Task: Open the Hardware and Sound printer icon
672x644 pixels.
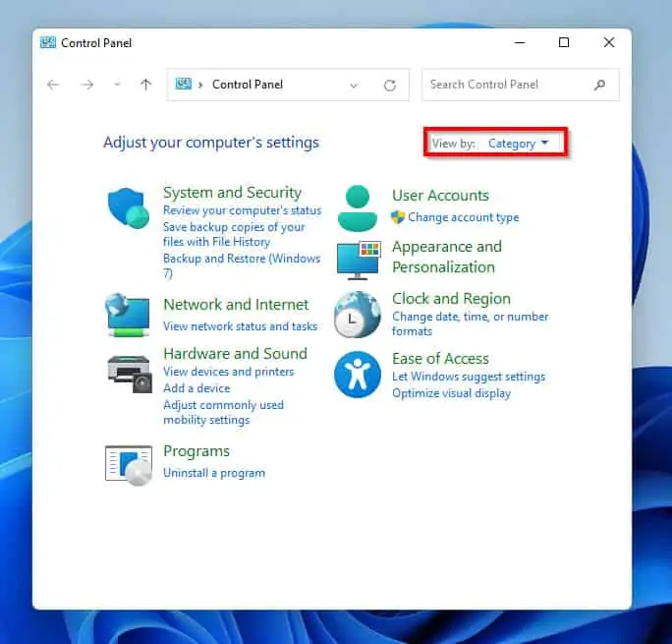Action: tap(130, 375)
